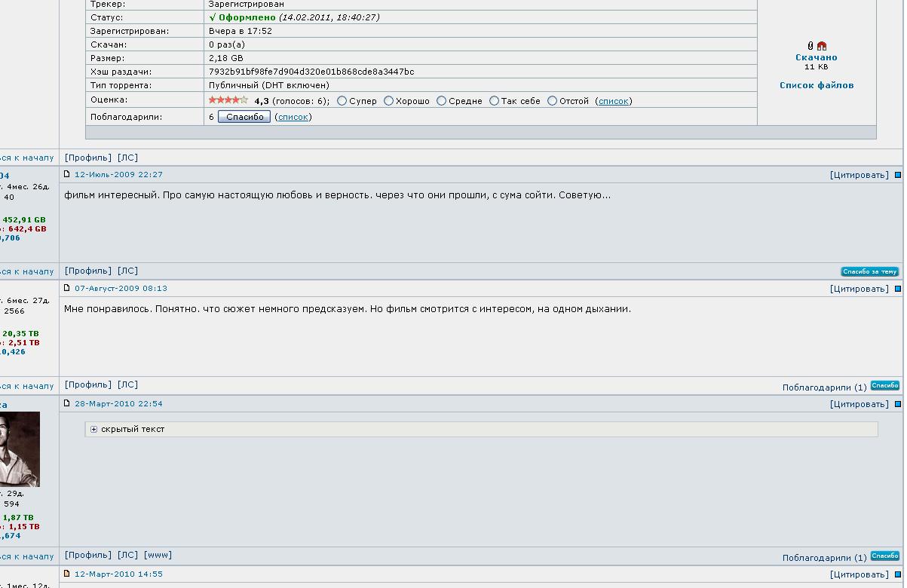Click the torrent attachment clip icon

click(x=810, y=46)
